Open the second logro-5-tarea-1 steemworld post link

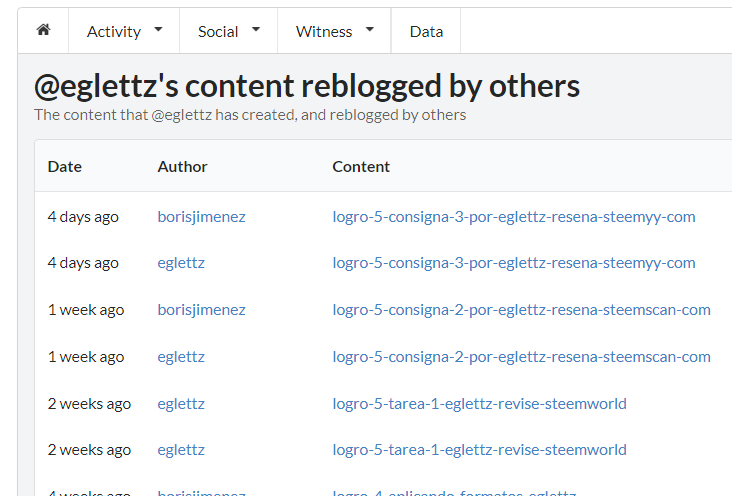[x=479, y=450]
